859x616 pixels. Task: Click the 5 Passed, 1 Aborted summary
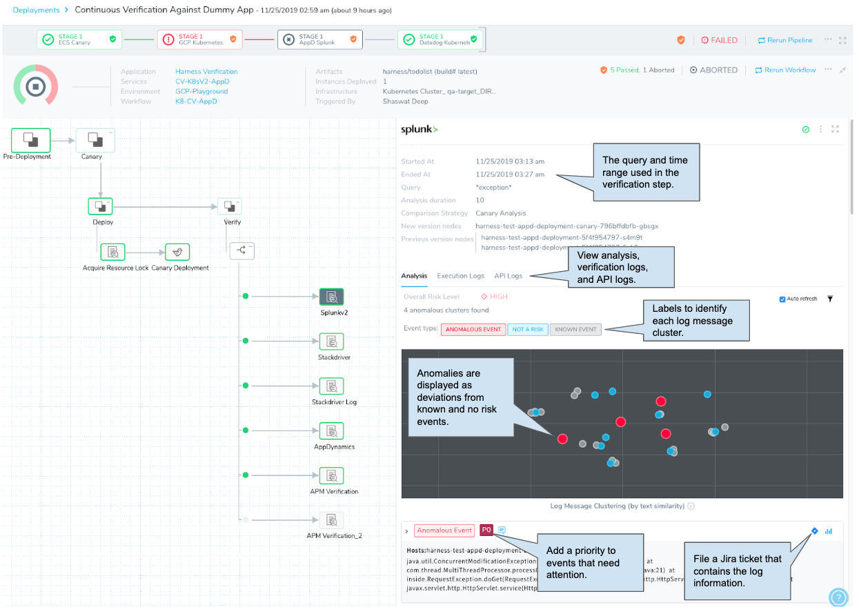point(637,70)
